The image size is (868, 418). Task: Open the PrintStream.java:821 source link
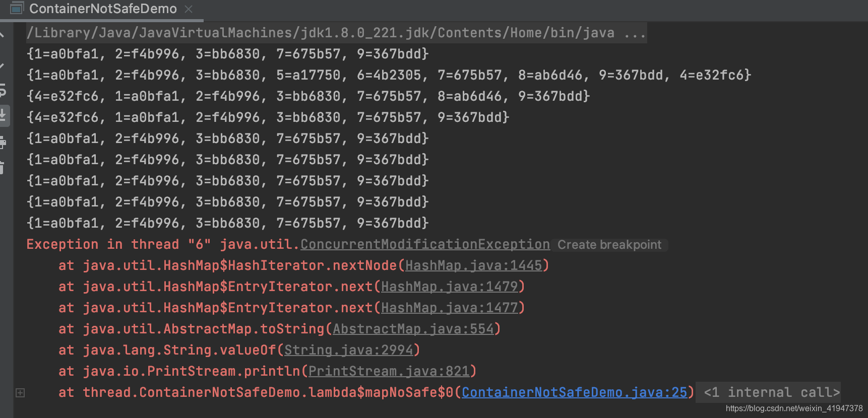(389, 371)
